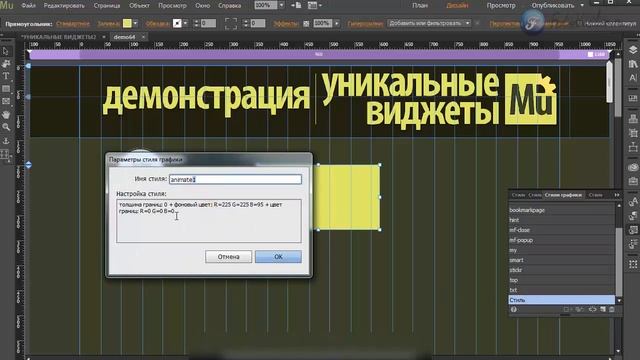Toggle the sticky footer checkbox
Viewport: 640px width, 360px height.
[x=579, y=24]
